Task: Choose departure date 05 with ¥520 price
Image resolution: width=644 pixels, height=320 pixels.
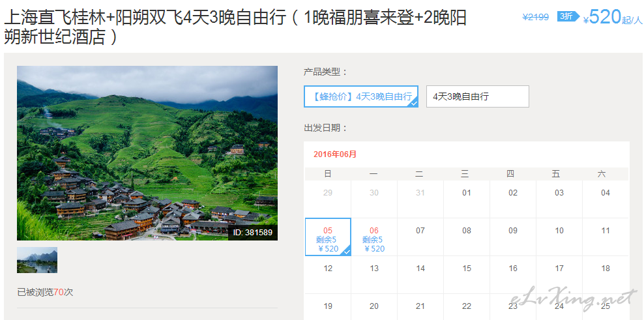Action: [x=328, y=237]
